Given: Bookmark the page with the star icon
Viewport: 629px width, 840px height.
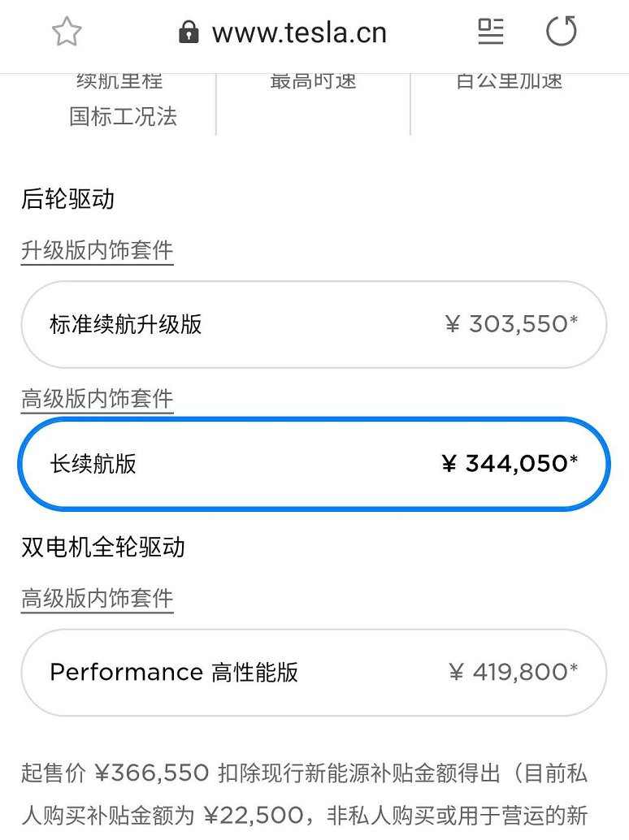Looking at the screenshot, I should tap(67, 32).
